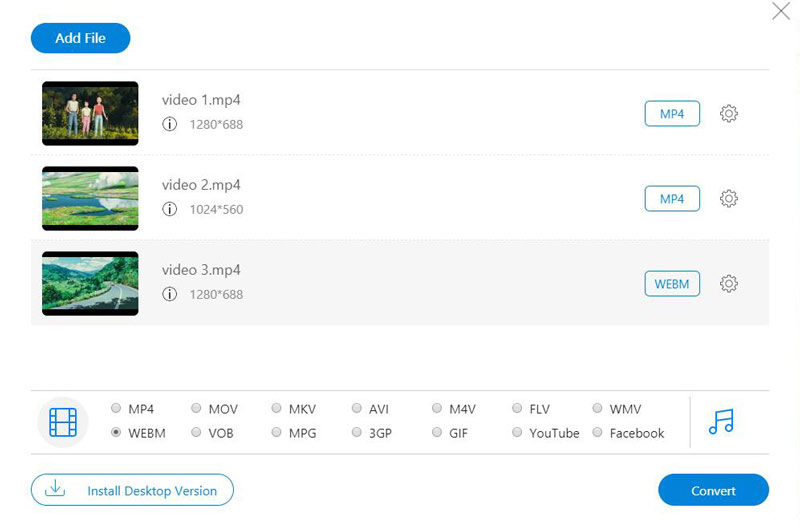The image size is (800, 527).
Task: Select the MP4 format radio button
Action: tap(117, 409)
